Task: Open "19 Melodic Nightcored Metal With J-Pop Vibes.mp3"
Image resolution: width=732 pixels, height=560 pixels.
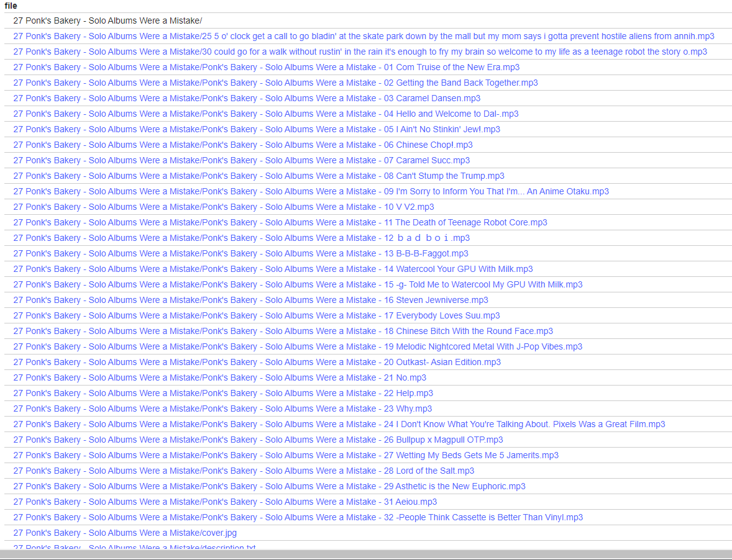Action: click(x=298, y=346)
